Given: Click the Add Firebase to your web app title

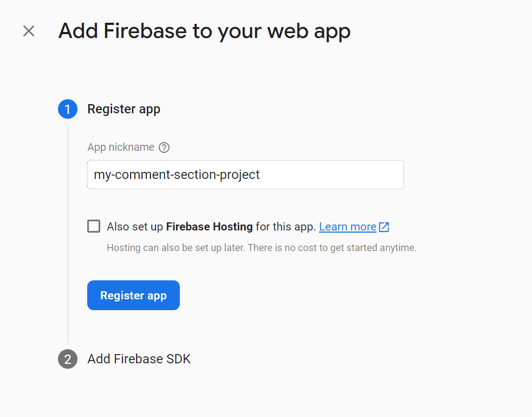Looking at the screenshot, I should point(204,31).
